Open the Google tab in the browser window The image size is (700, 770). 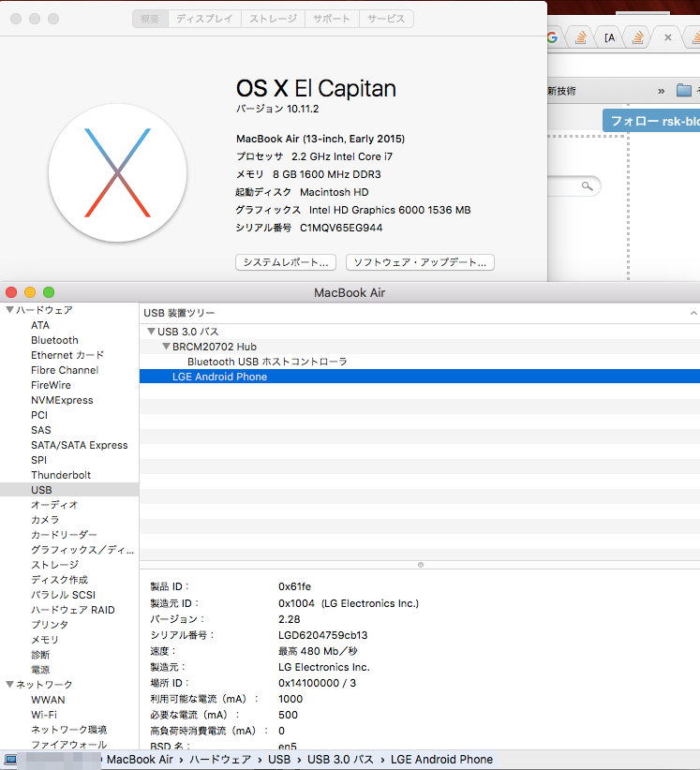click(x=553, y=37)
